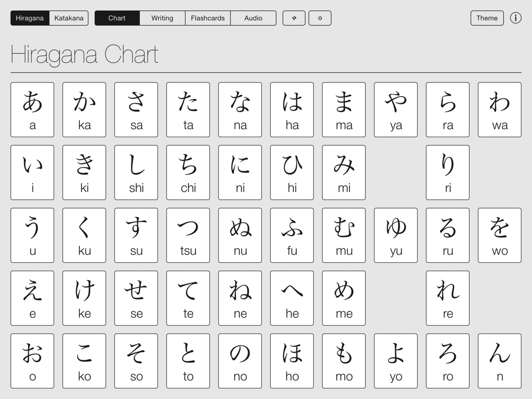Select the つ (tsu) card

pyautogui.click(x=188, y=235)
